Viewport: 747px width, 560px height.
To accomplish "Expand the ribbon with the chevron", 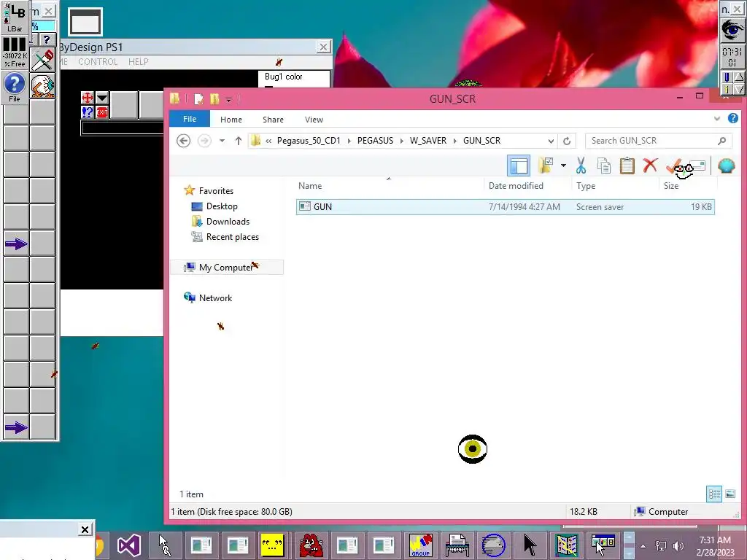I will pyautogui.click(x=717, y=119).
